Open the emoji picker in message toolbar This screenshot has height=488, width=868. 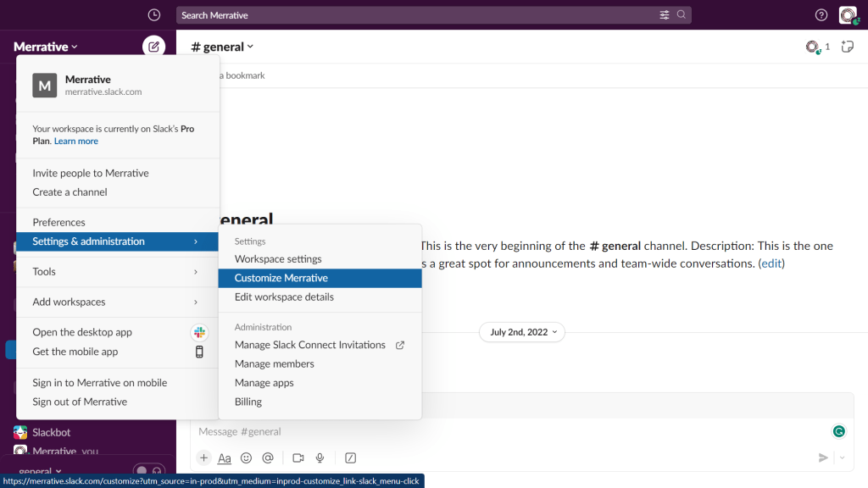tap(246, 457)
